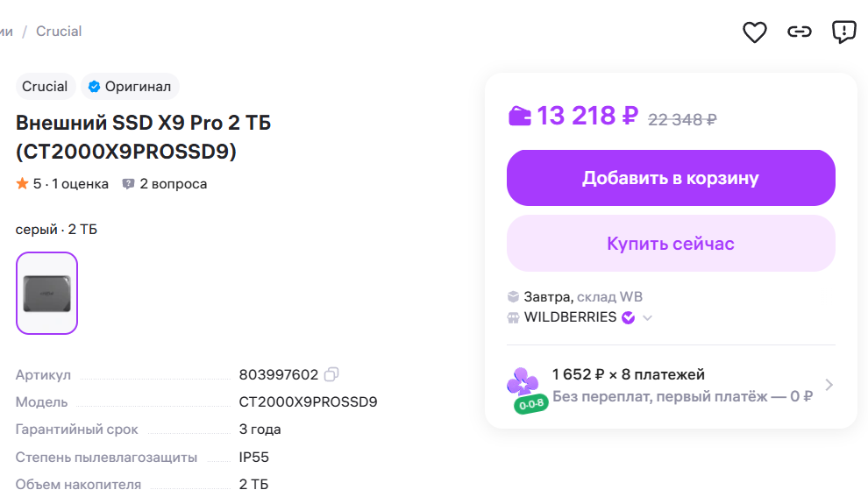Click the warehouse delivery box icon
This screenshot has width=868, height=497.
[514, 297]
